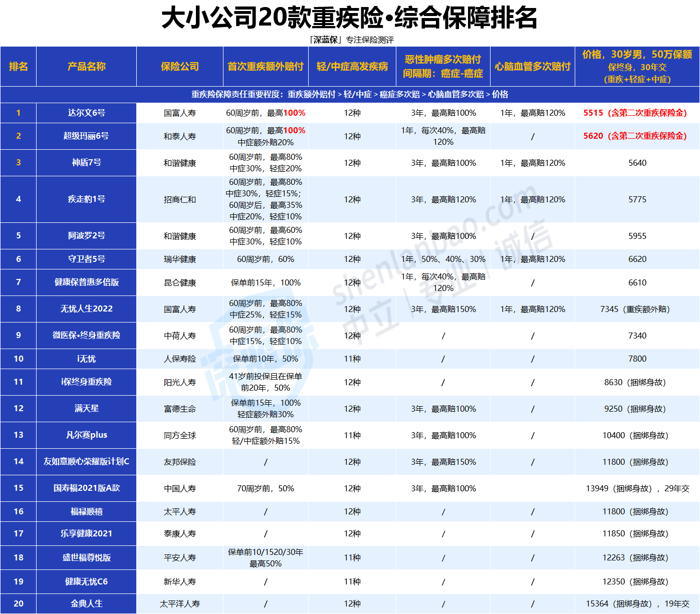Select product name 金典人生
Viewport: 700px width, 614px height.
87,603
